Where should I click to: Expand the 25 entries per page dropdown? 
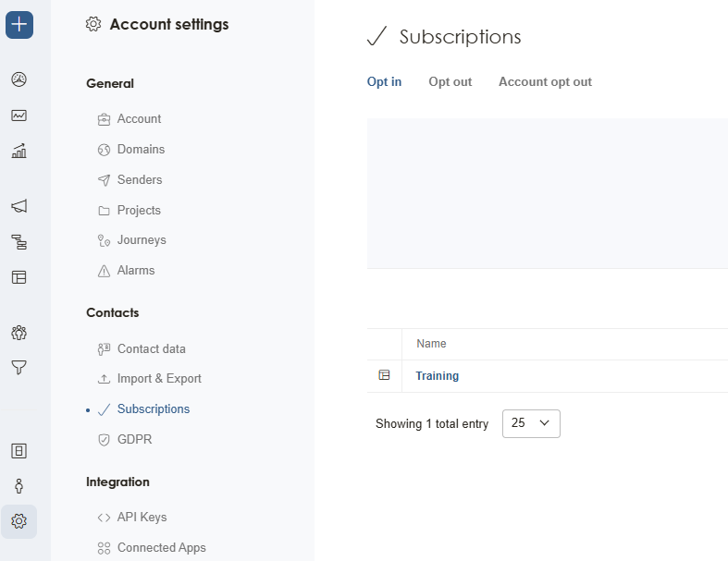click(531, 423)
